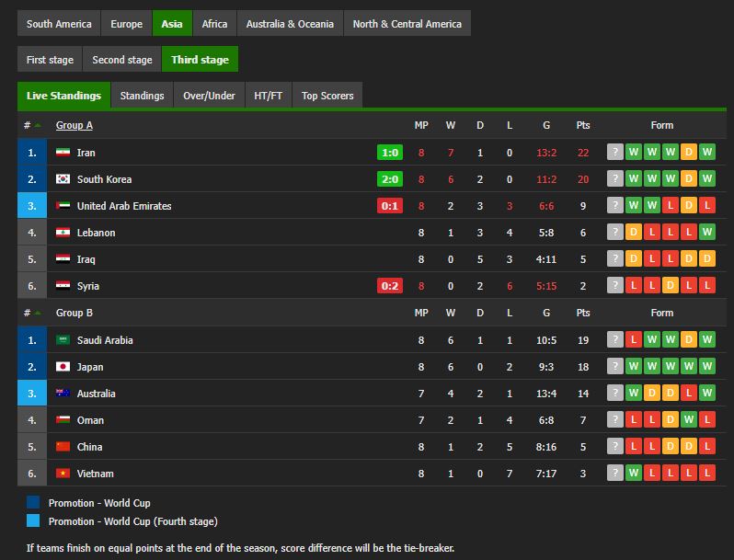Open Iran team name link

click(86, 153)
